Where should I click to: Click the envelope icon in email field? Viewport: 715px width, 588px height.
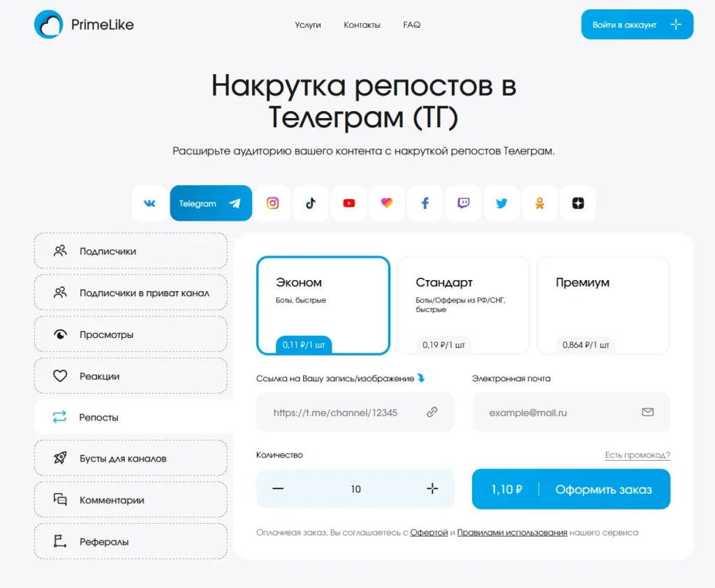647,413
